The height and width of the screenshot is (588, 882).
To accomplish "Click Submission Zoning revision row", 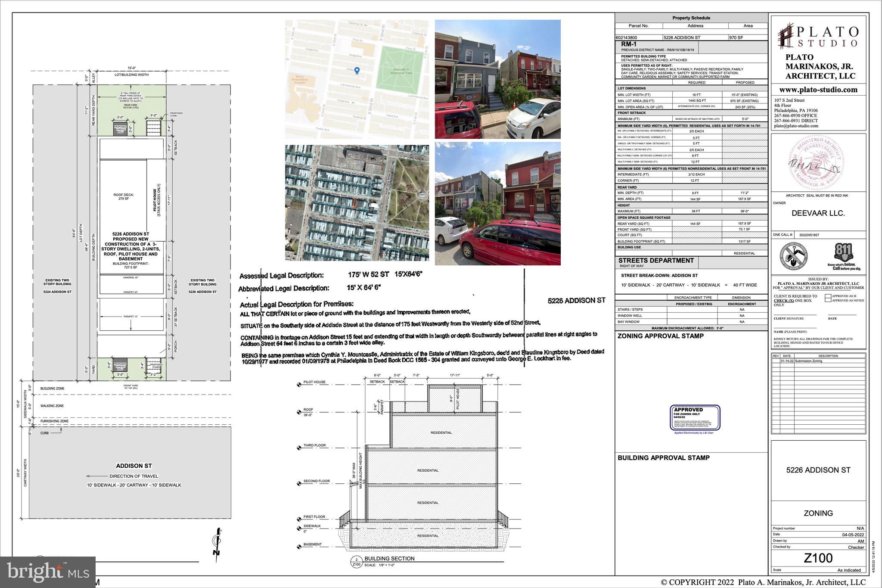I will click(x=808, y=361).
